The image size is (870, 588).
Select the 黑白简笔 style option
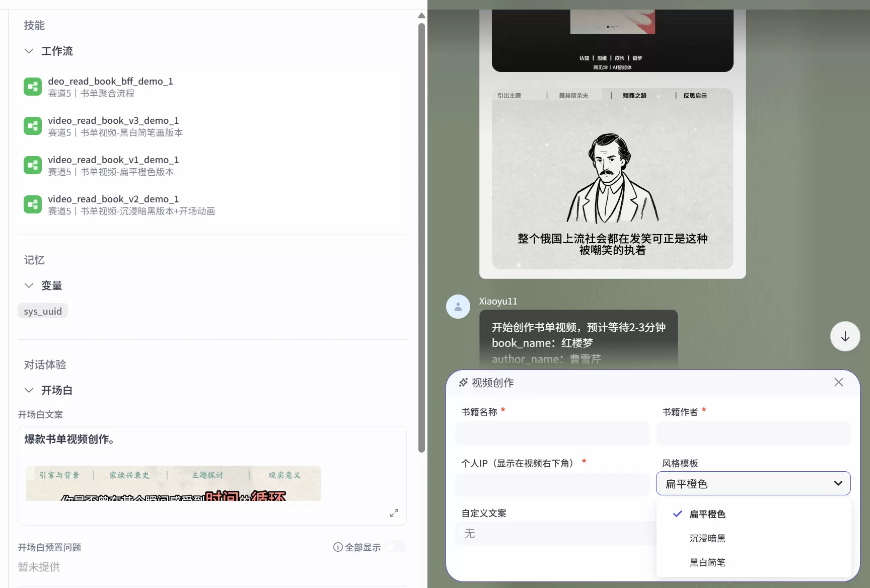click(707, 562)
